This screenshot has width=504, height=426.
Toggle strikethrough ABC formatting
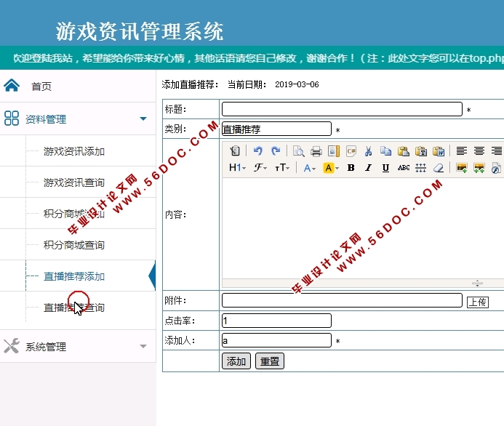coord(404,168)
